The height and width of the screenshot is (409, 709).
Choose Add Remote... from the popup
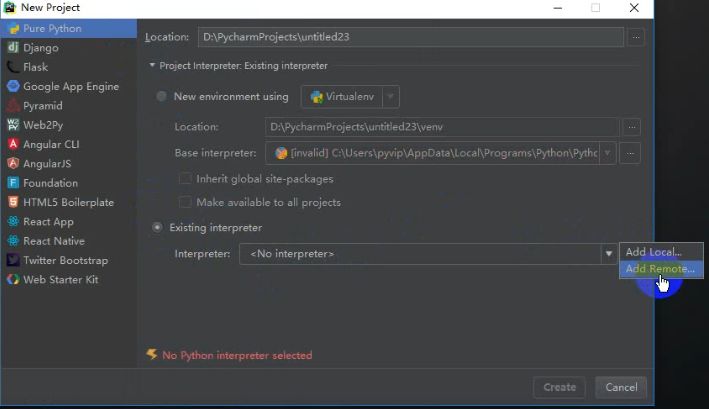tap(661, 269)
